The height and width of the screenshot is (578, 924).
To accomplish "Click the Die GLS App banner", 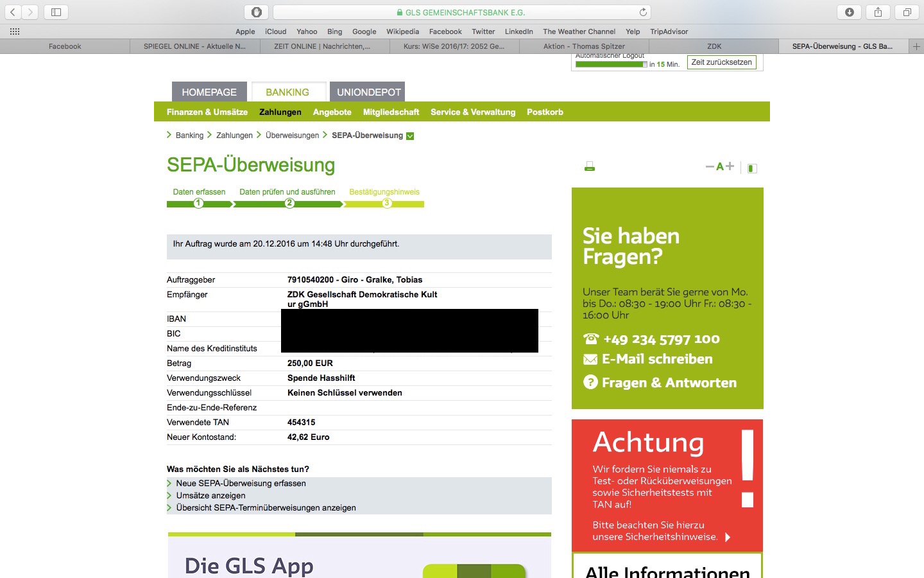I will (359, 556).
